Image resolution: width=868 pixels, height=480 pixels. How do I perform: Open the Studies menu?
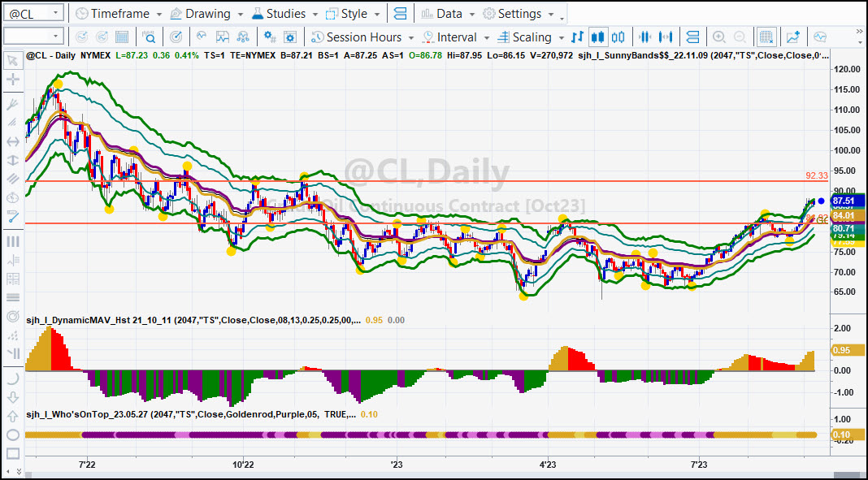tap(279, 13)
